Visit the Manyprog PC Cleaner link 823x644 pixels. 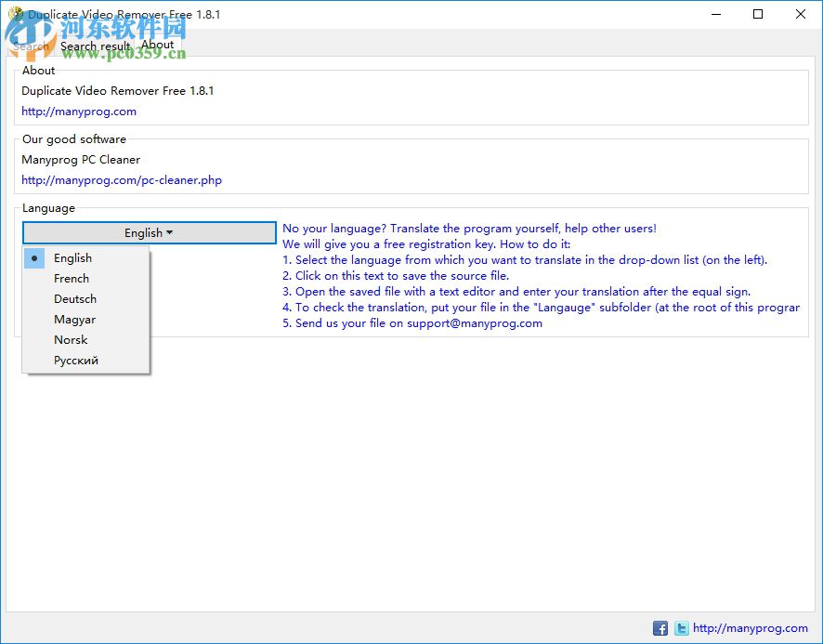[x=121, y=179]
